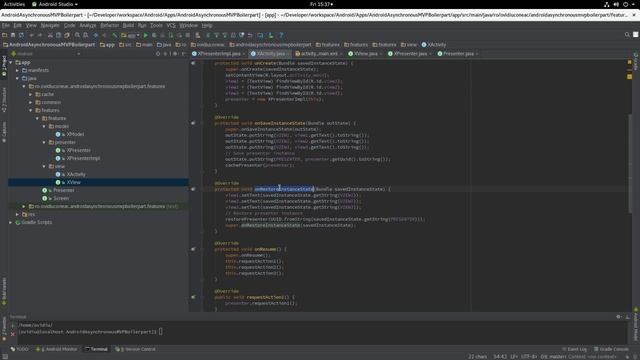The width and height of the screenshot is (640, 360).
Task: Hide the Terminal panel with its hide icon
Action: click(x=628, y=317)
